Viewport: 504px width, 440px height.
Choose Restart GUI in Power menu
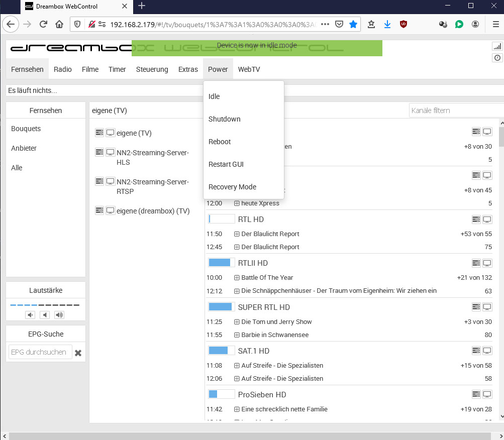tap(226, 164)
